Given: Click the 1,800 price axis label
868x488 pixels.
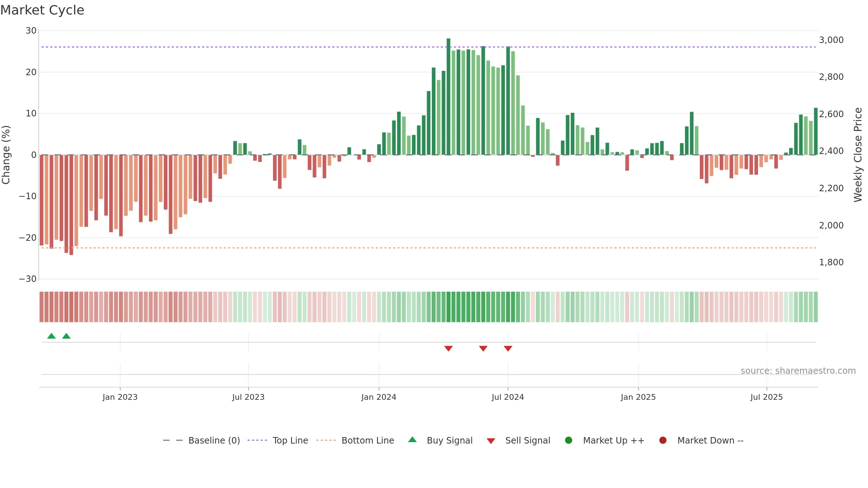Looking at the screenshot, I should click(x=831, y=262).
